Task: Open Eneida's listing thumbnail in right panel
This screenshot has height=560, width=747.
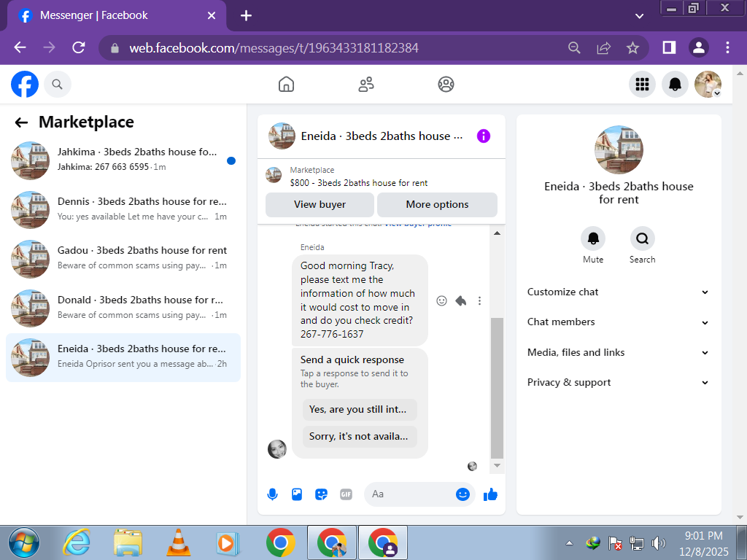Action: (x=619, y=149)
